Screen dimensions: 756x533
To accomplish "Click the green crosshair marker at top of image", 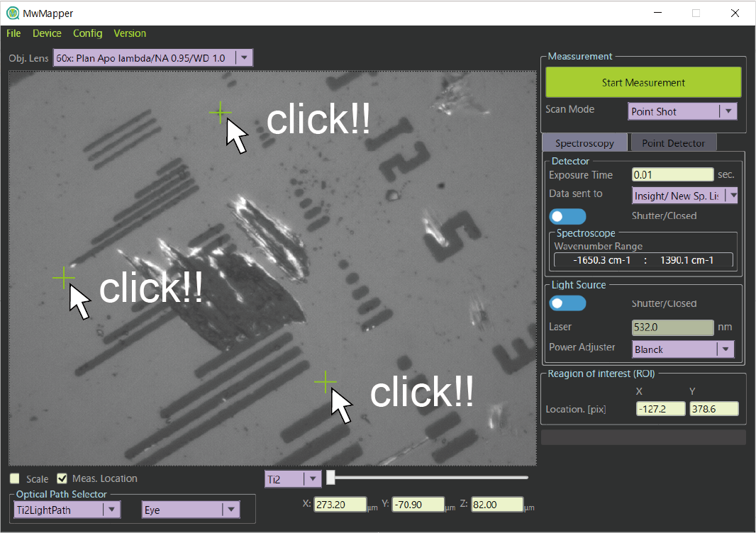I will tap(221, 113).
